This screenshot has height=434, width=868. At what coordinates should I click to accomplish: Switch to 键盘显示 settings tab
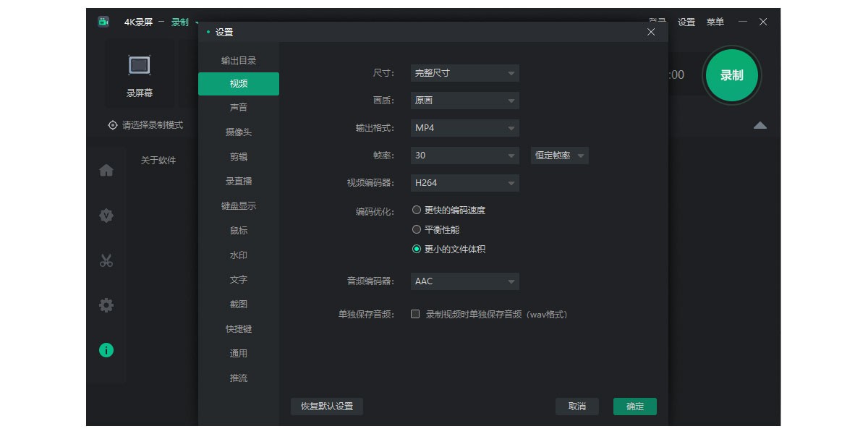point(239,206)
